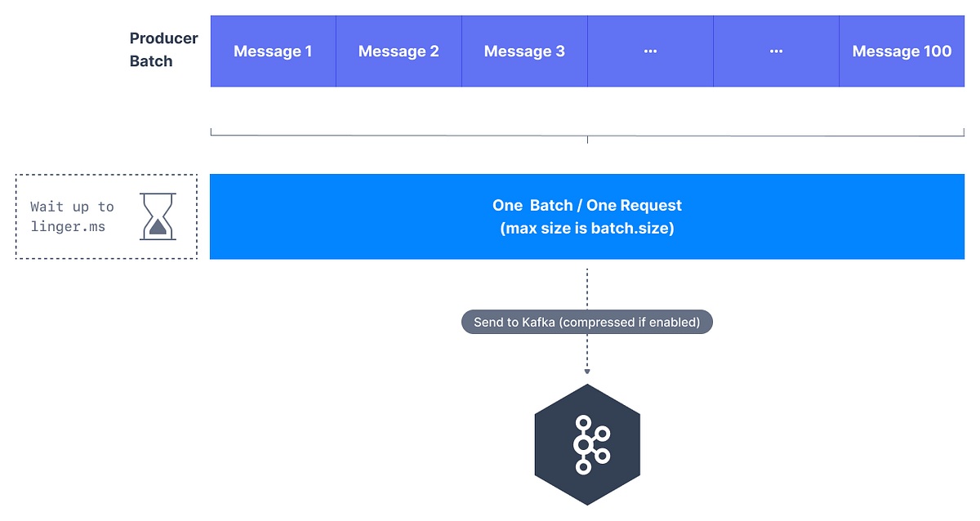Image resolution: width=980 pixels, height=521 pixels.
Task: Toggle the dashed linger.ms waiting box
Action: (105, 216)
